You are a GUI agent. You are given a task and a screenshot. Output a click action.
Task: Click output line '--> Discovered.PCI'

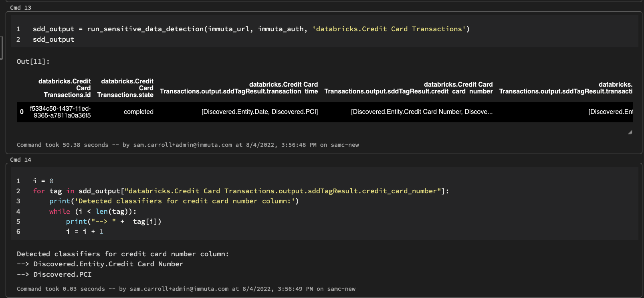pyautogui.click(x=54, y=274)
